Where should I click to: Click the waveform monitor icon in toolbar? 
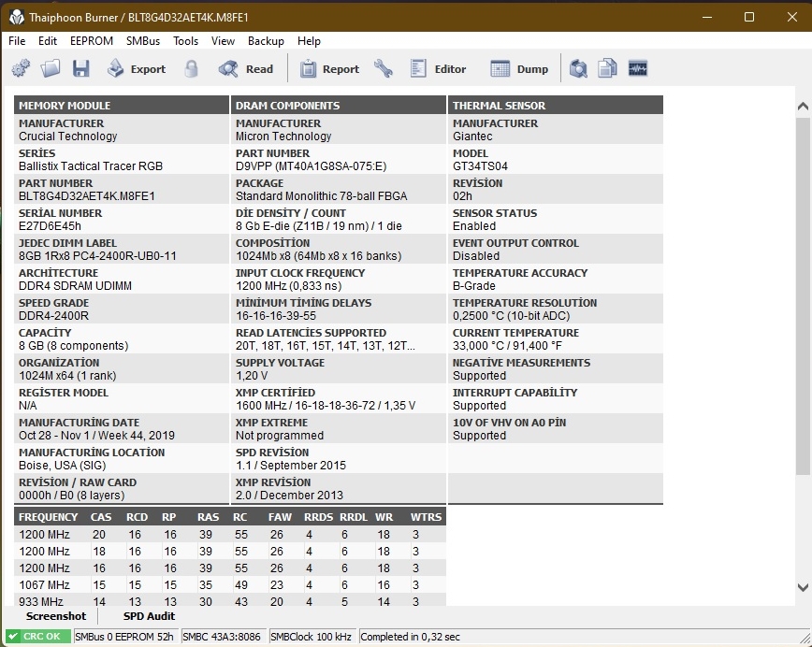tap(637, 68)
